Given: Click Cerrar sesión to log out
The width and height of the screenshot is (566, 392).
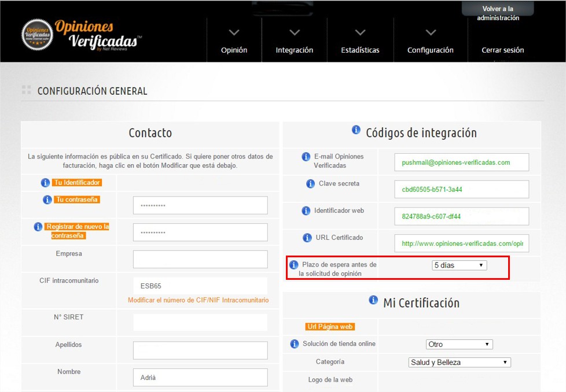Looking at the screenshot, I should click(x=503, y=50).
